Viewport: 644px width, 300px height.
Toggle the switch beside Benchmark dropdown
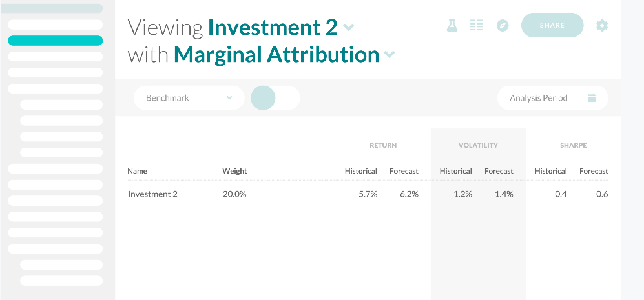(275, 98)
